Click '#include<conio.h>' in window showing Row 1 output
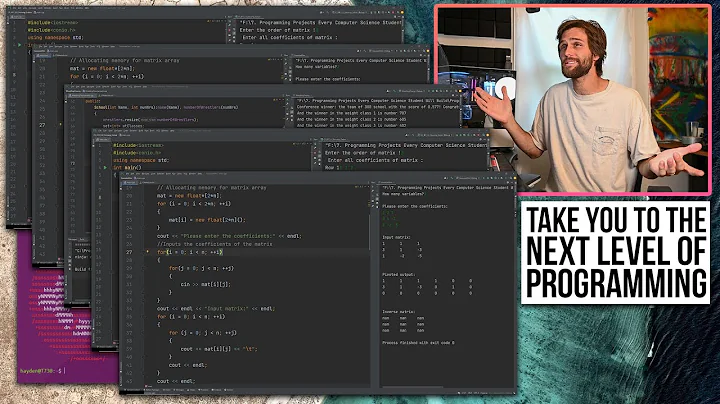The image size is (720, 404). (x=136, y=152)
